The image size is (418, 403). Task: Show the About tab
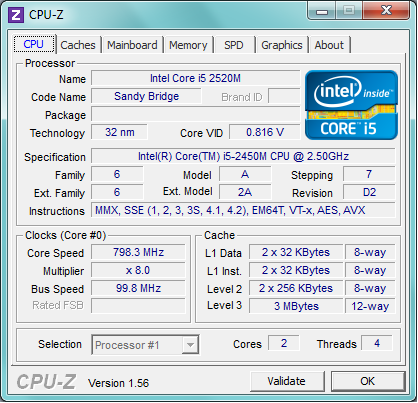click(329, 45)
